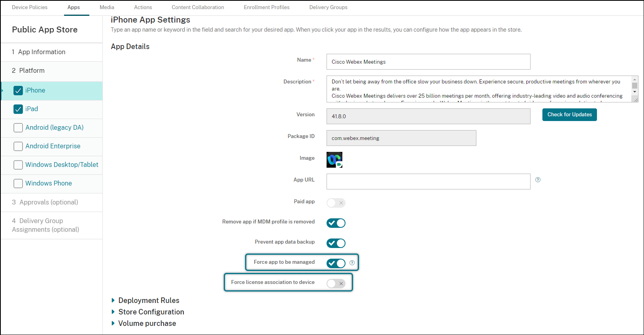
Task: Click the Cisco Webex app image icon
Action: point(334,160)
